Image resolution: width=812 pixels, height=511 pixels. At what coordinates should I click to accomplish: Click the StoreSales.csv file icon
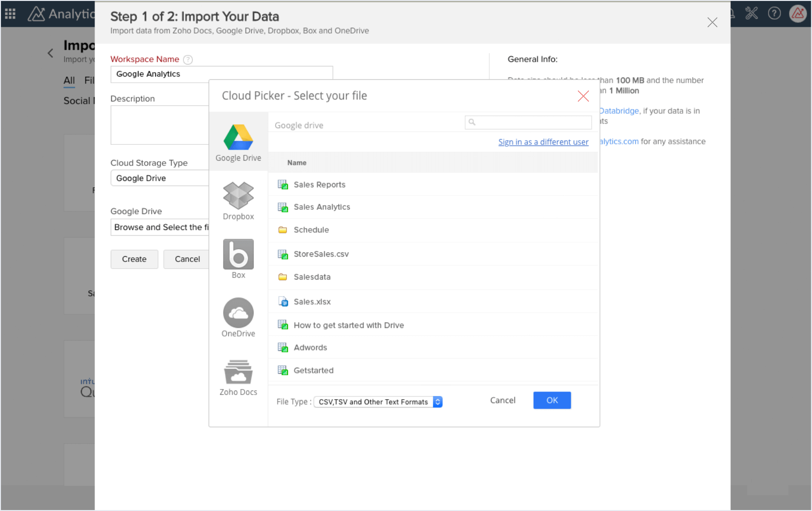click(x=283, y=254)
